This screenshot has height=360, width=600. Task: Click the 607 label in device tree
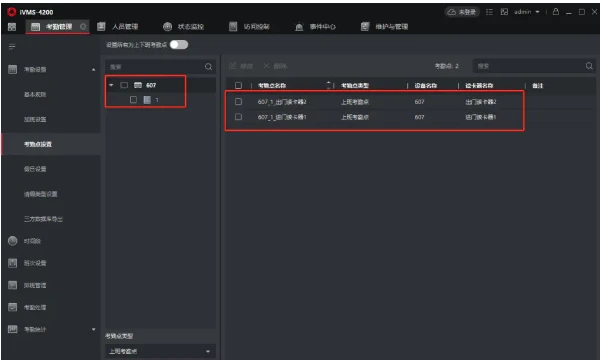[x=151, y=85]
